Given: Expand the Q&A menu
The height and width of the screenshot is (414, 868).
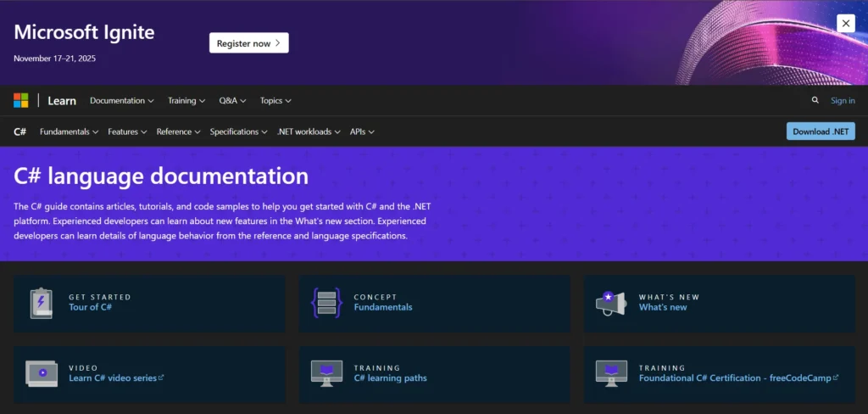Looking at the screenshot, I should click(x=232, y=100).
